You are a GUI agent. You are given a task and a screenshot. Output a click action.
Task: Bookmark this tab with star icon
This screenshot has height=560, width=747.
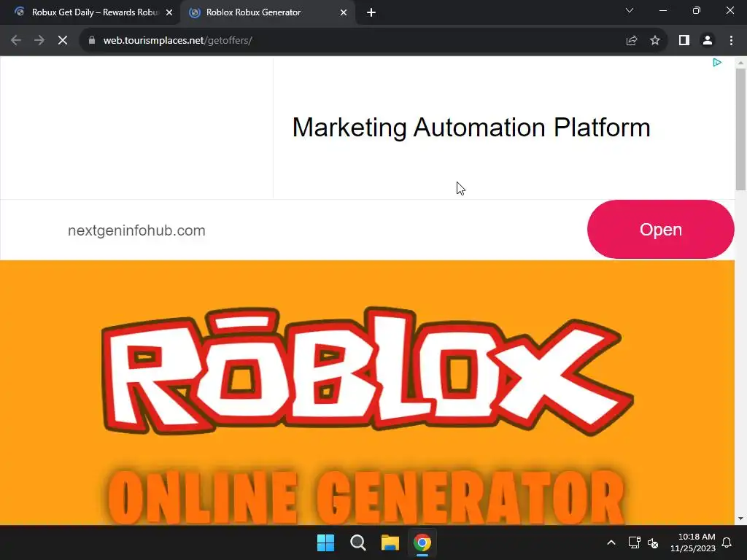(655, 41)
